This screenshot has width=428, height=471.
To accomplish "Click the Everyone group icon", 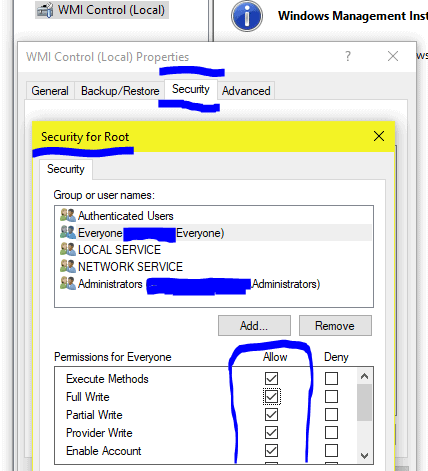I will point(68,232).
